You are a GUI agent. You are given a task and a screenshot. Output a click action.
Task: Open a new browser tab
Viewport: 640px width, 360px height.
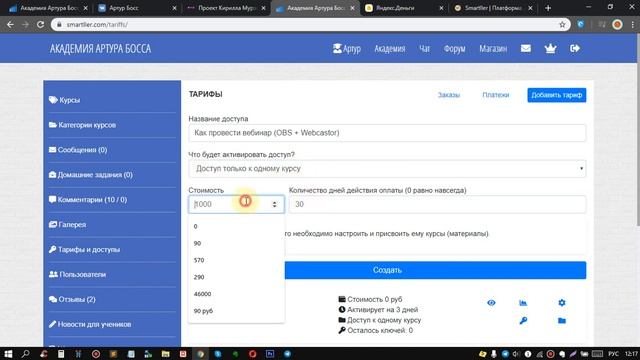click(x=548, y=8)
